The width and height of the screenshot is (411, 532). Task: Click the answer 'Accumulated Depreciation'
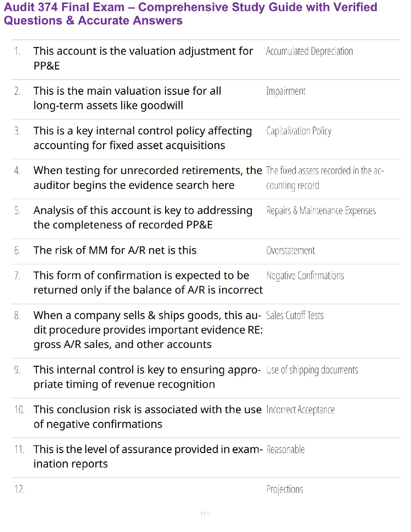(x=309, y=51)
